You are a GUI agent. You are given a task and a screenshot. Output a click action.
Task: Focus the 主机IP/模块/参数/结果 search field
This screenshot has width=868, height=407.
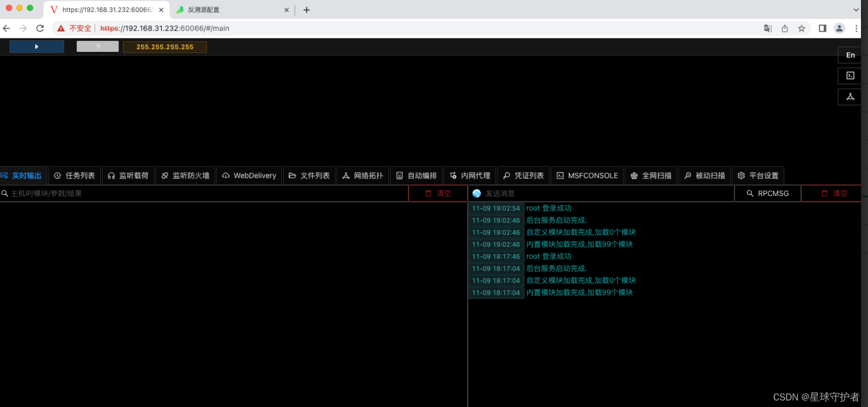point(204,193)
